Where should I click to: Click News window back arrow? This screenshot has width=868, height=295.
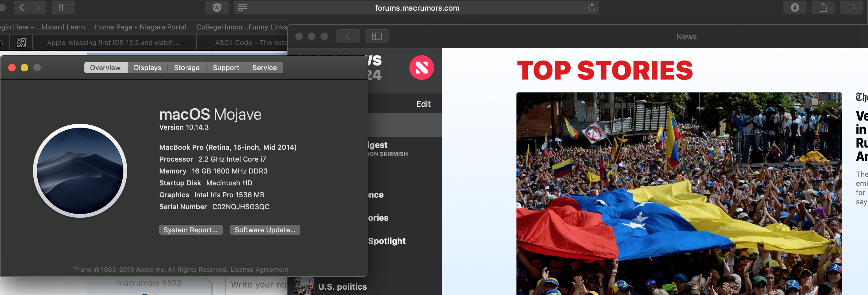pos(348,36)
